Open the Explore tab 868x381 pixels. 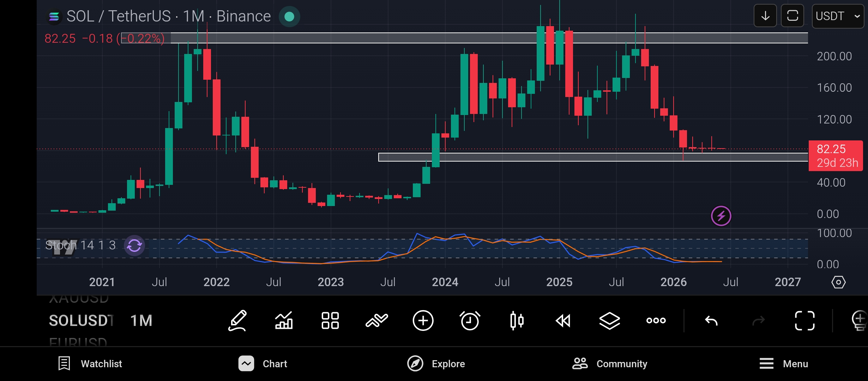click(436, 364)
